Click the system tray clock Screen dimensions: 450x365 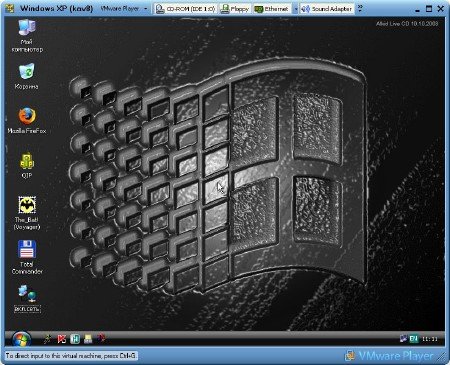[x=430, y=339]
